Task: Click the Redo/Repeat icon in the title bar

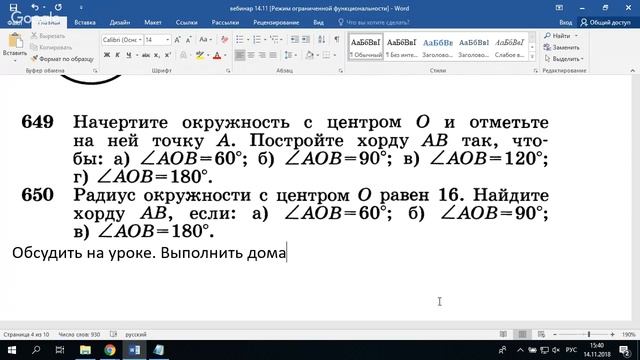Action: tap(58, 7)
